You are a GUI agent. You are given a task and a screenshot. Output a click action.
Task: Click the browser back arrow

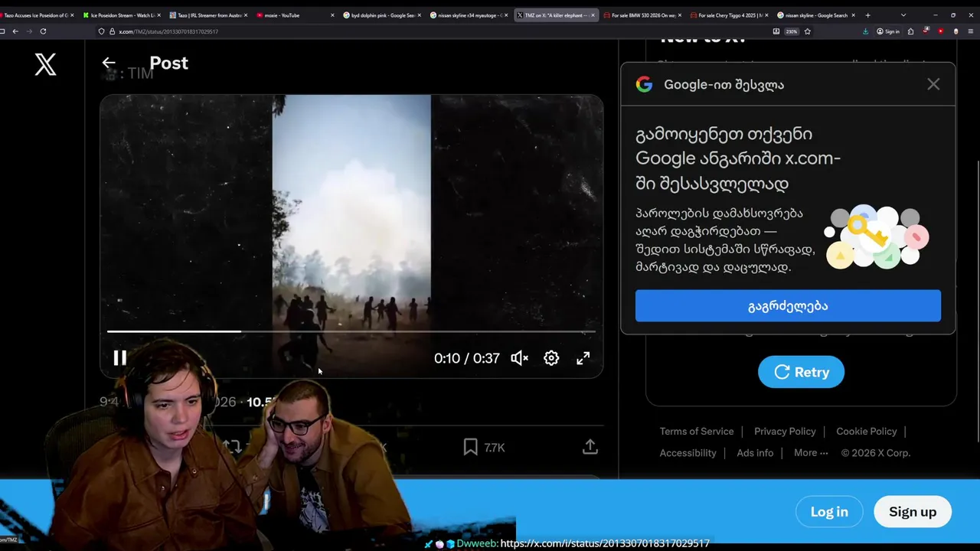[15, 31]
